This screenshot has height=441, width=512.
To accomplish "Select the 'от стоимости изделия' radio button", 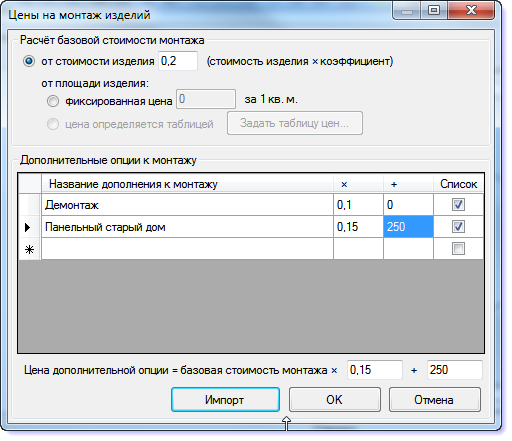I will tap(29, 61).
